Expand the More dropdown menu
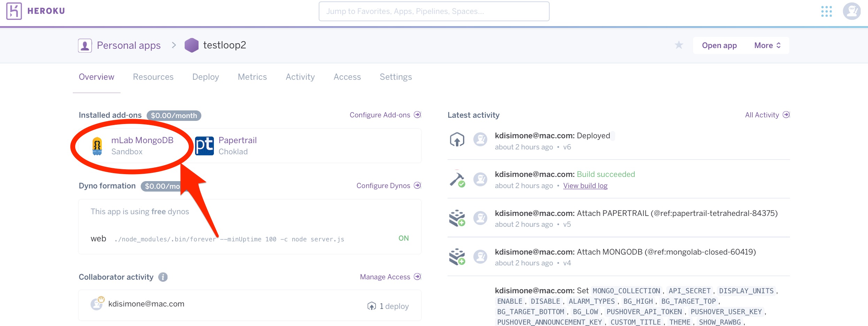The height and width of the screenshot is (326, 868). [767, 45]
